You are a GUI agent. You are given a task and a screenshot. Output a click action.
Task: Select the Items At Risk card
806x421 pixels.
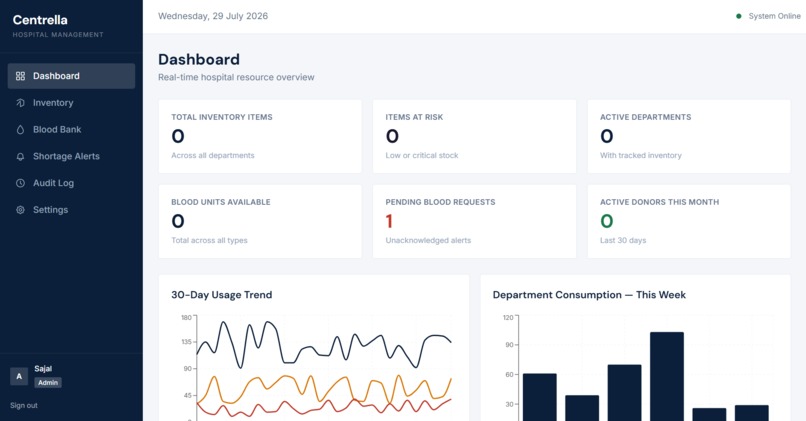point(474,136)
